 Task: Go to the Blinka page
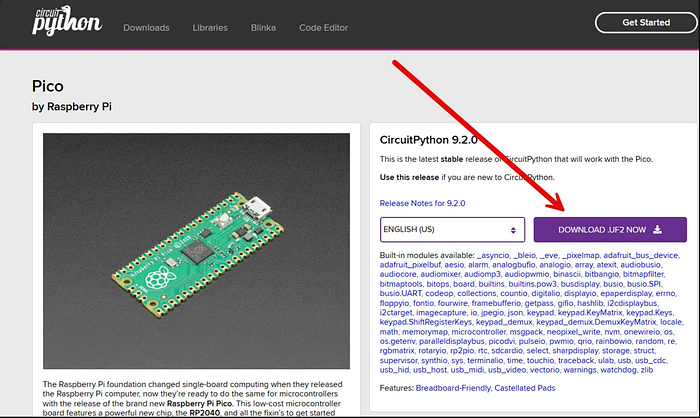click(x=263, y=28)
